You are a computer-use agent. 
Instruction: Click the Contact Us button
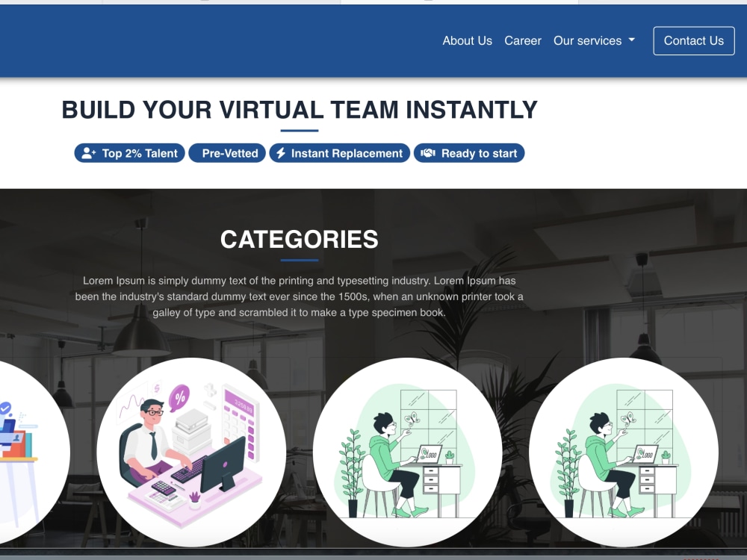[x=694, y=41]
